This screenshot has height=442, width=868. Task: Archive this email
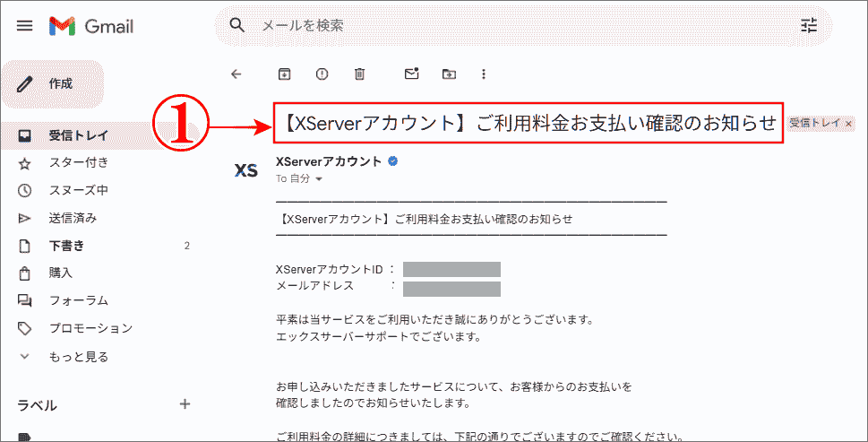[x=283, y=74]
